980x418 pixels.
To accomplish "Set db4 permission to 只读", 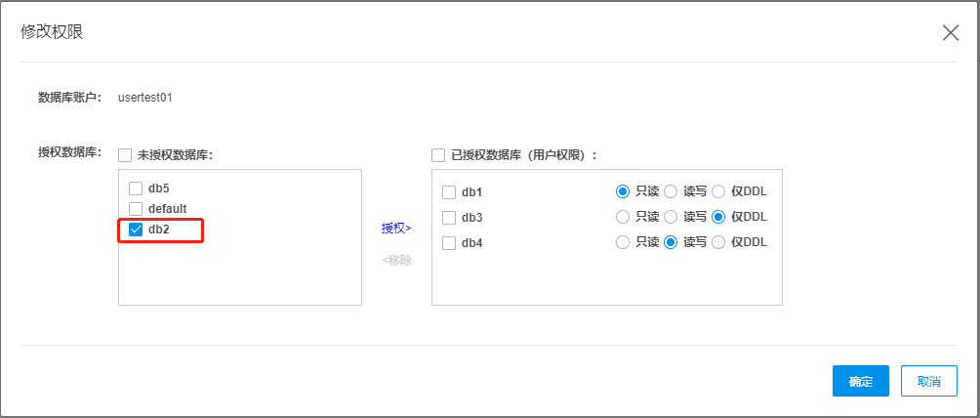I will 623,242.
